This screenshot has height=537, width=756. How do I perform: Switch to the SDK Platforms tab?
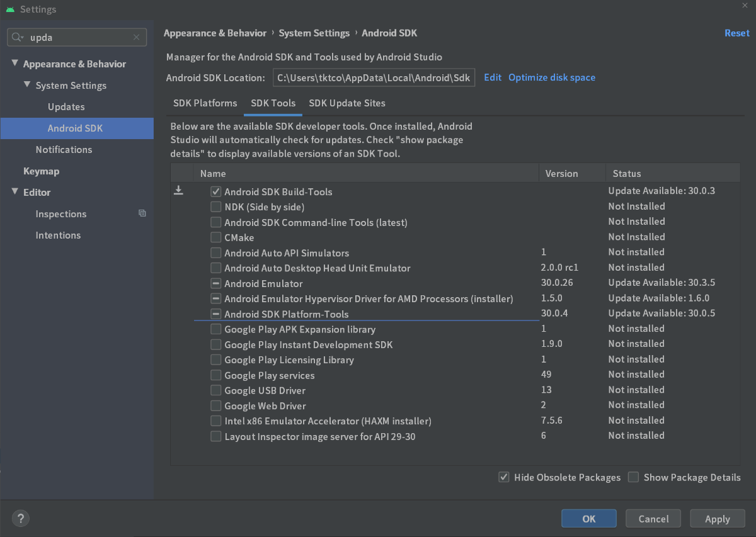tap(205, 103)
